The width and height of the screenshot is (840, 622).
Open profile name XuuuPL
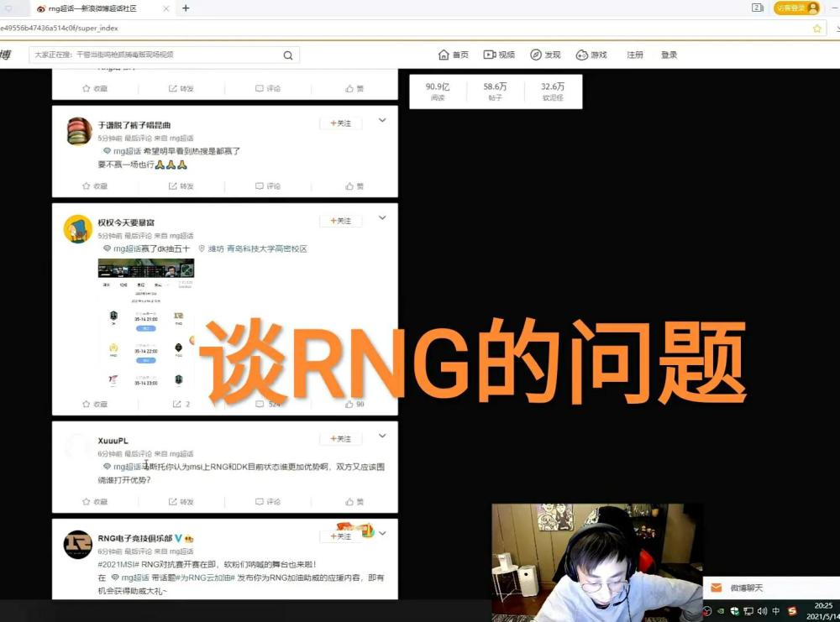click(x=113, y=441)
